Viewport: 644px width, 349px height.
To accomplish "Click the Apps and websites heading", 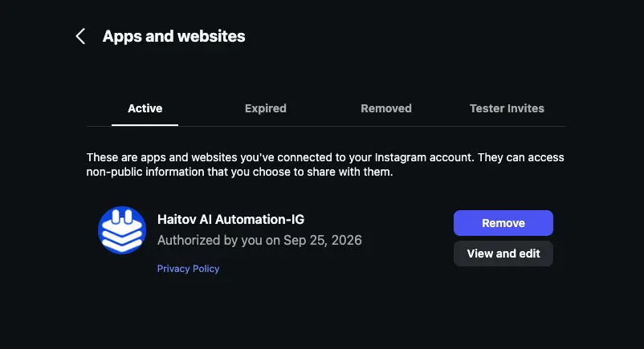I will pos(173,36).
